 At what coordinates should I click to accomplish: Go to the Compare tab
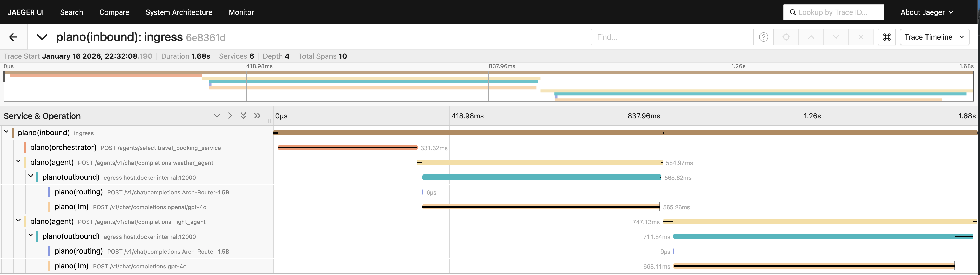coord(114,12)
